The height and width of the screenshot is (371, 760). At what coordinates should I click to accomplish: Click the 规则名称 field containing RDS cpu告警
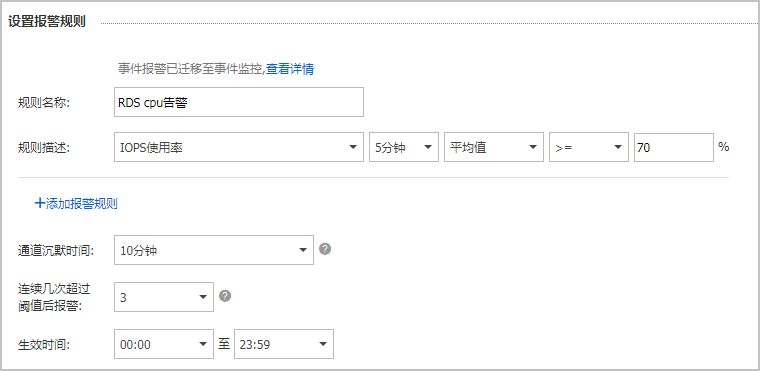(239, 102)
